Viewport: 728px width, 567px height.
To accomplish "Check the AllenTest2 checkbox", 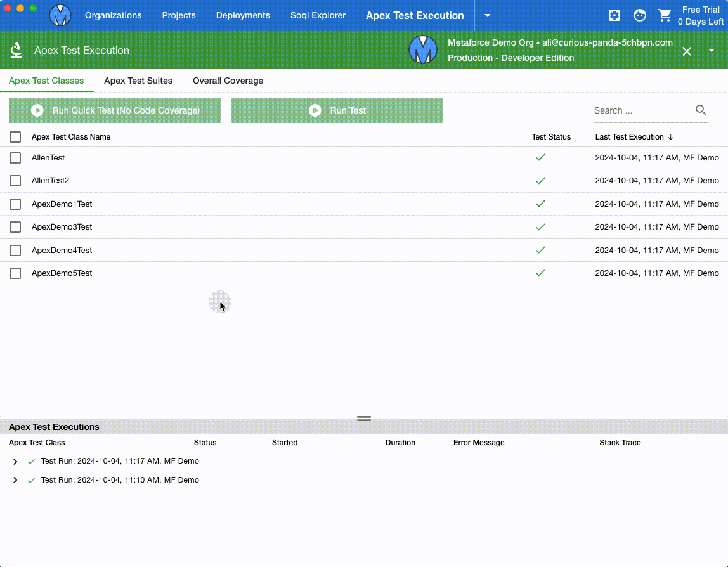I will (x=15, y=181).
